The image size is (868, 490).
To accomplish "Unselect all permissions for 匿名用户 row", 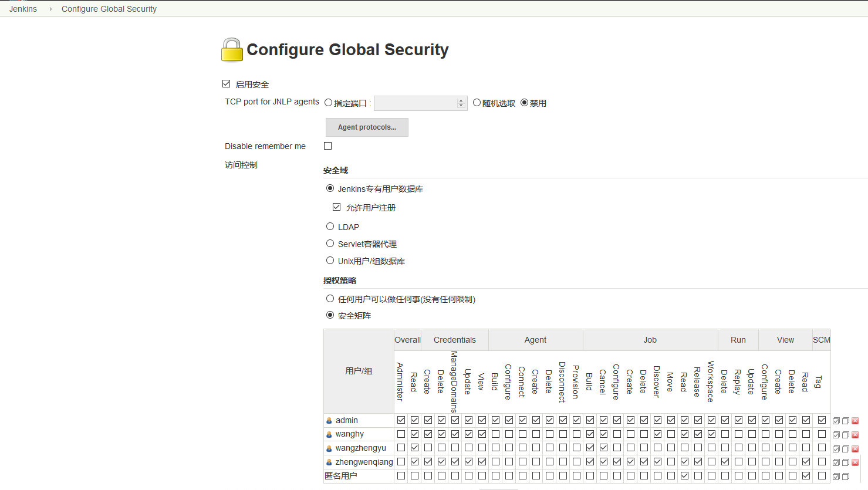I will tap(846, 477).
